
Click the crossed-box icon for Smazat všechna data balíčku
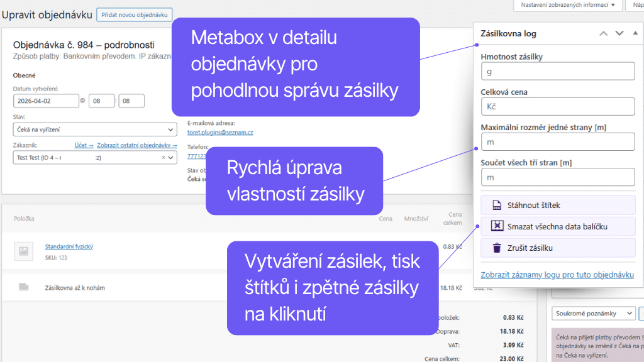[497, 226]
